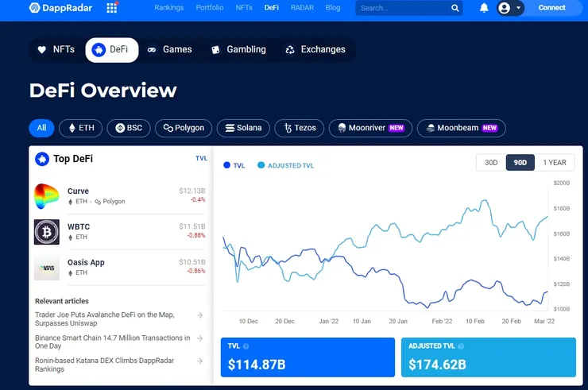Switch chart range to 30D
The width and height of the screenshot is (588, 390).
point(491,162)
